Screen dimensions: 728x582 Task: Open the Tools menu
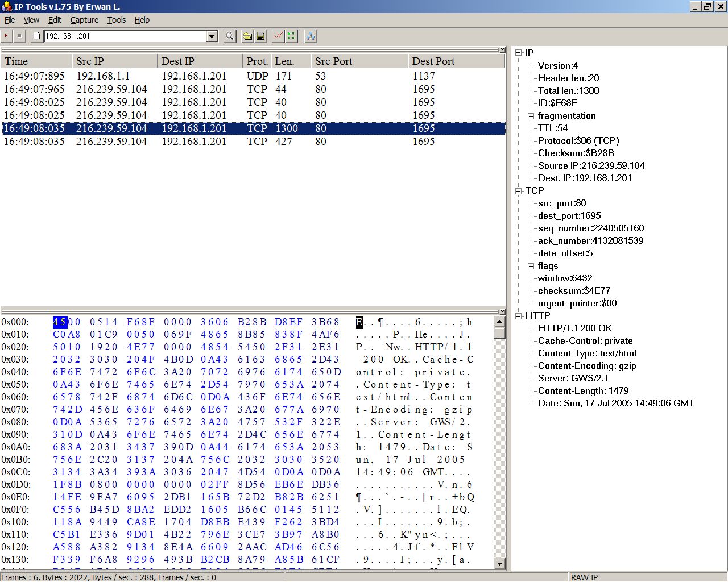(x=117, y=20)
